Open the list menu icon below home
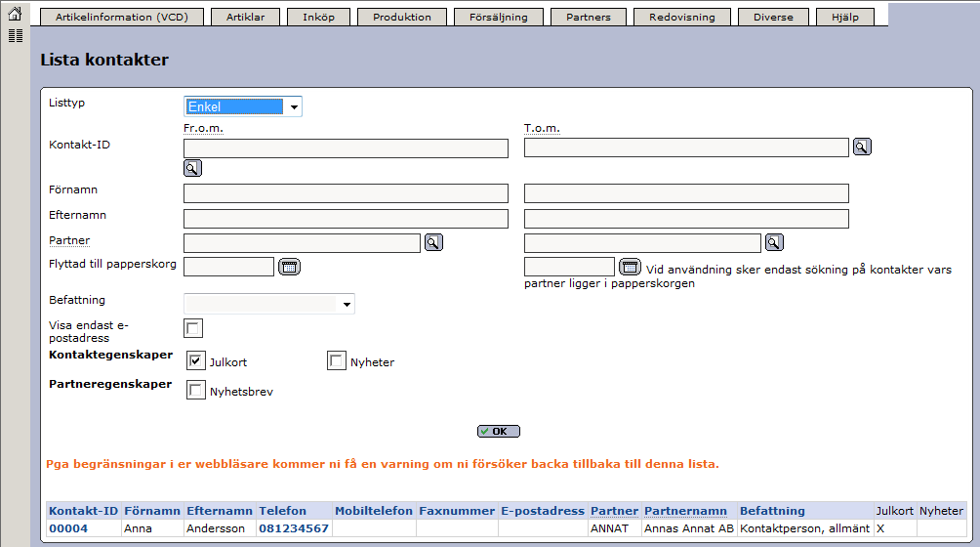The image size is (980, 547). click(x=15, y=35)
